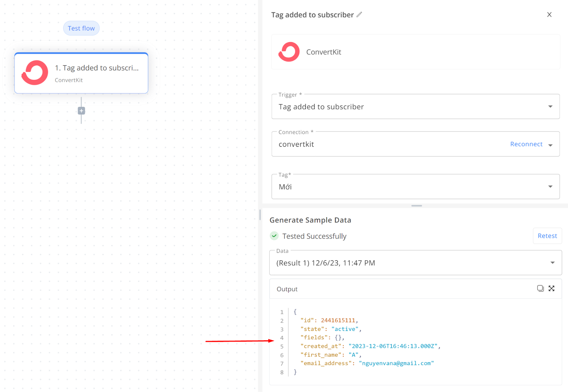Open the Data result dropdown
The height and width of the screenshot is (392, 568).
pyautogui.click(x=415, y=263)
